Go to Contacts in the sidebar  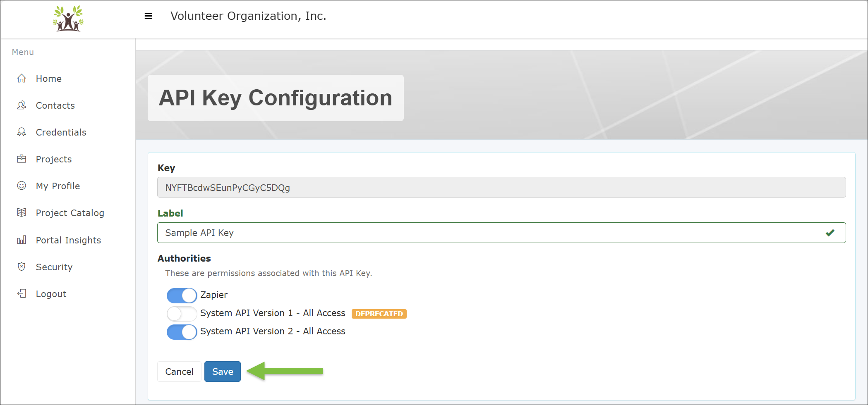(x=55, y=105)
